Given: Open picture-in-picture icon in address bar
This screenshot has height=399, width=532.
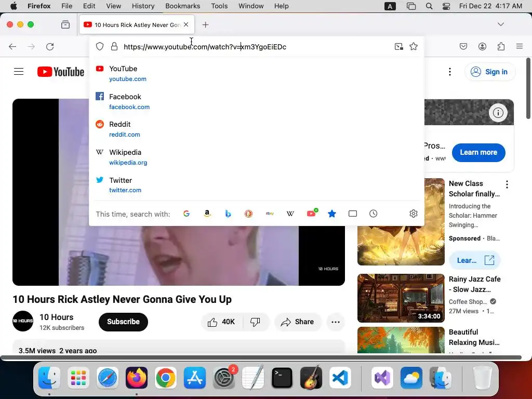Looking at the screenshot, I should point(398,46).
